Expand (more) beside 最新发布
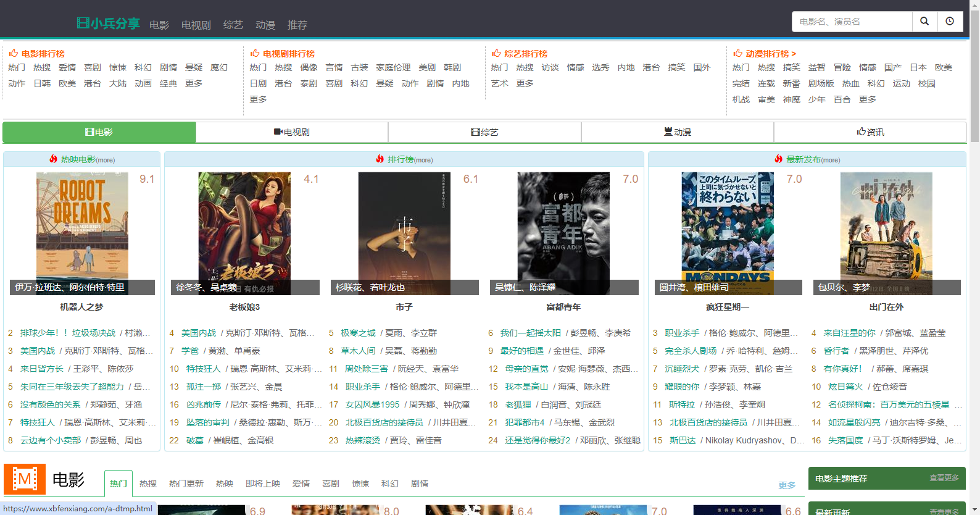Screen dimensions: 980x515 point(831,160)
